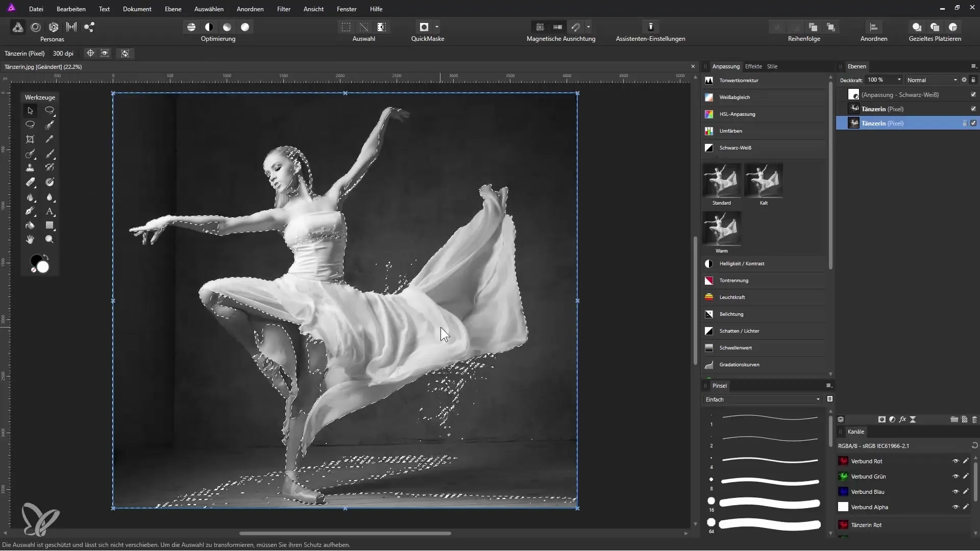Select the Selection Brush tool

(x=50, y=125)
